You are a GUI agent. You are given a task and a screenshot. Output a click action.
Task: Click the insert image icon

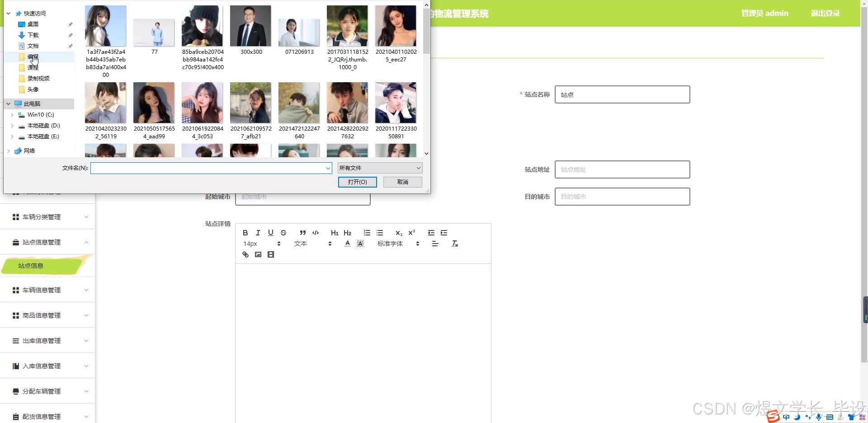pyautogui.click(x=258, y=254)
